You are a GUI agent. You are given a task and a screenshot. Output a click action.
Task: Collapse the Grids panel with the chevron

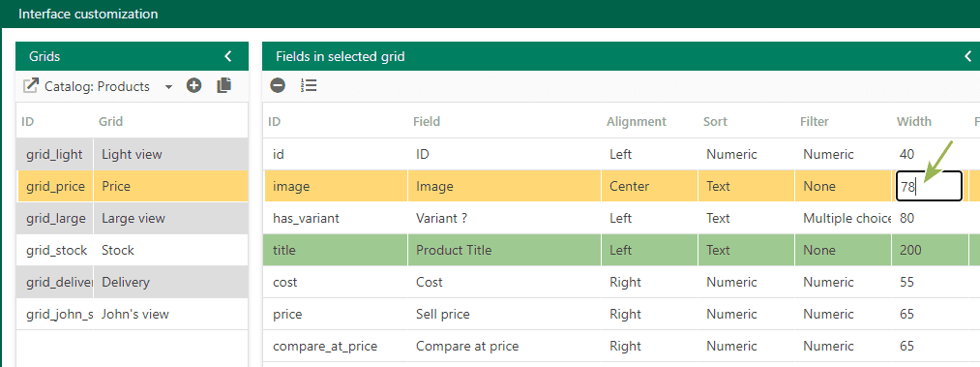pyautogui.click(x=228, y=56)
